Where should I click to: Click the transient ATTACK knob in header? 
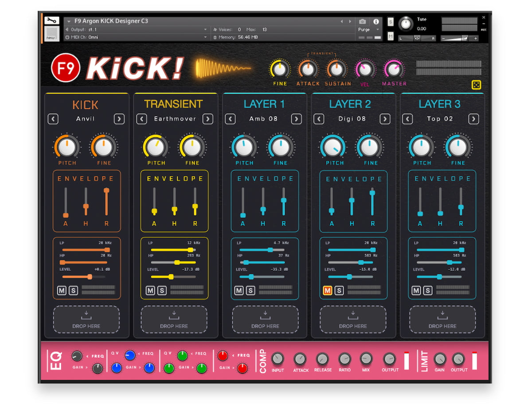[308, 69]
